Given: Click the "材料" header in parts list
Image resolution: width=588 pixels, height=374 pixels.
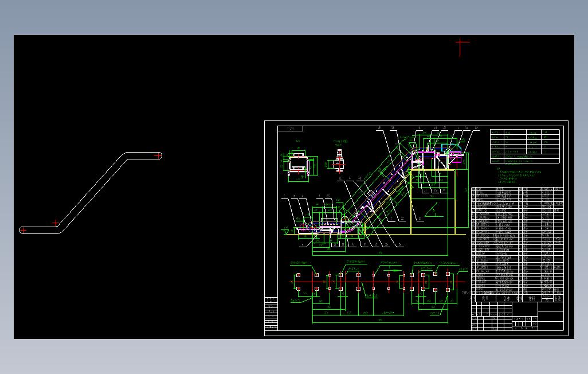Looking at the screenshot, I should (x=531, y=298).
